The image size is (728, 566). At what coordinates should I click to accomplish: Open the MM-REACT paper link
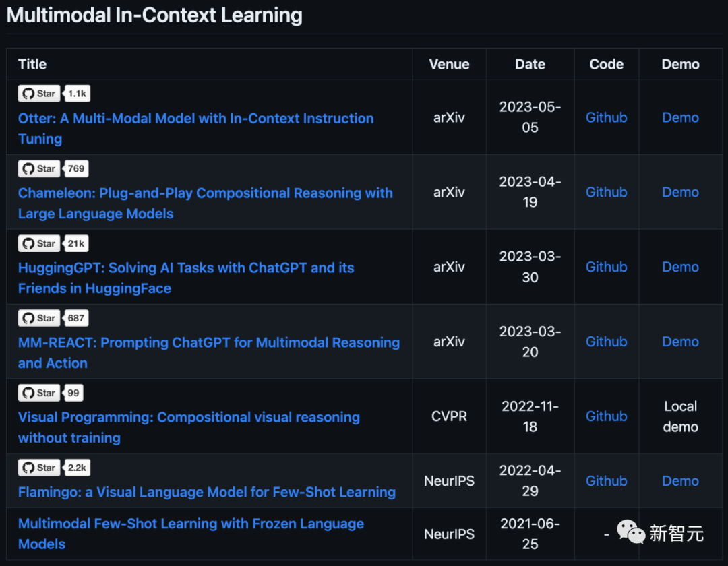tap(209, 343)
